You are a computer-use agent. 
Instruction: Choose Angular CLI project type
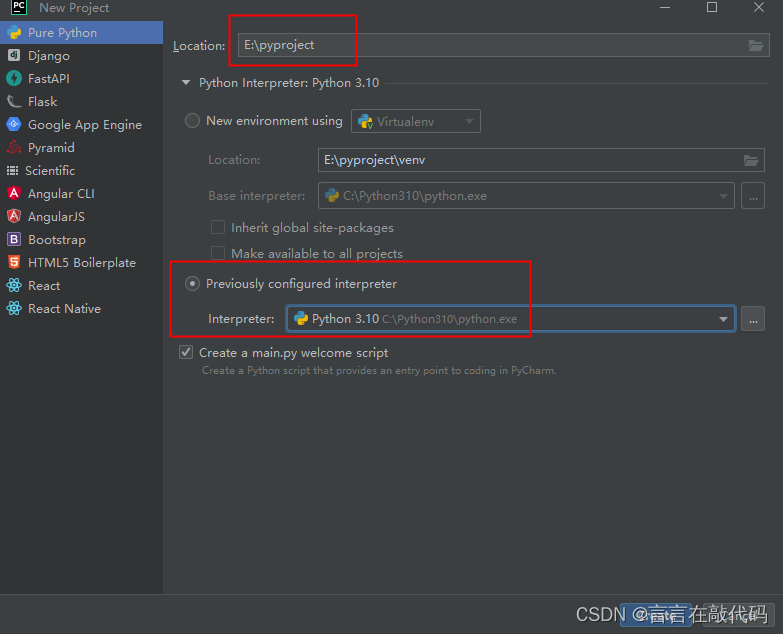click(x=81, y=193)
